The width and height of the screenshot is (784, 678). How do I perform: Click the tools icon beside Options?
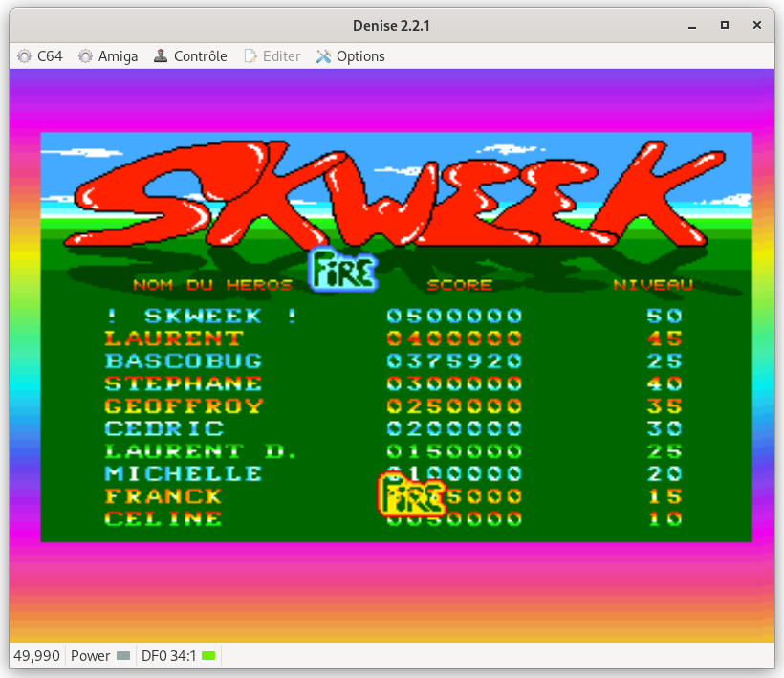point(323,56)
